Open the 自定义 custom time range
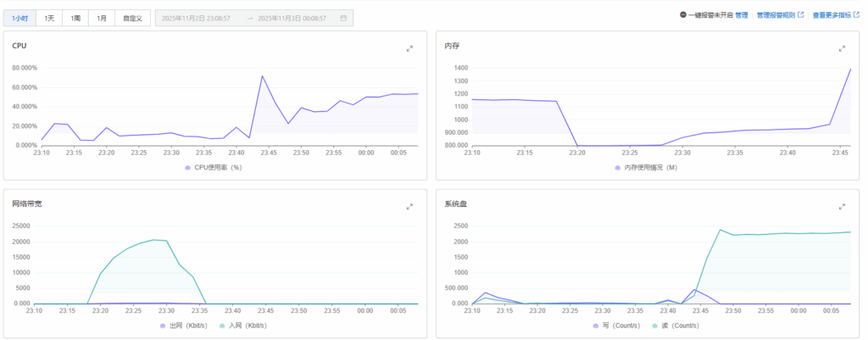Image resolution: width=868 pixels, height=340 pixels. point(132,17)
